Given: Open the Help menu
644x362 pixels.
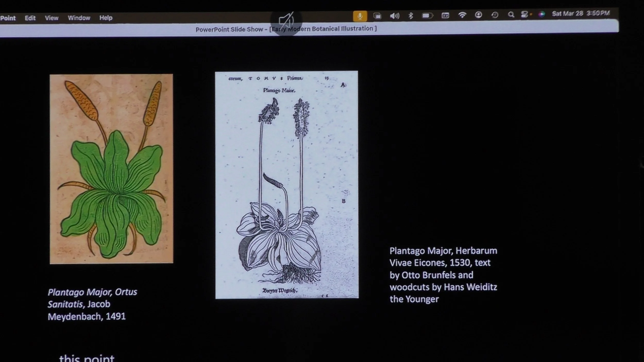Looking at the screenshot, I should pos(106,18).
